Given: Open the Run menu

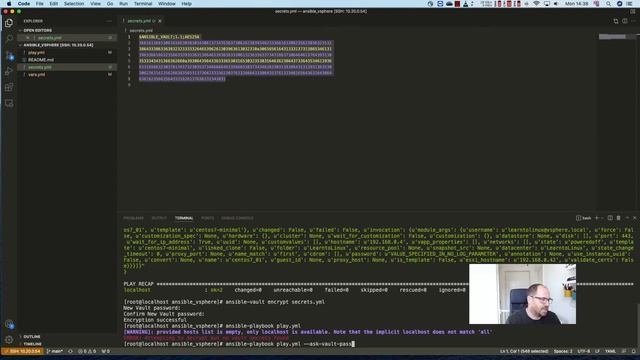Looking at the screenshot, I should tap(123, 4).
